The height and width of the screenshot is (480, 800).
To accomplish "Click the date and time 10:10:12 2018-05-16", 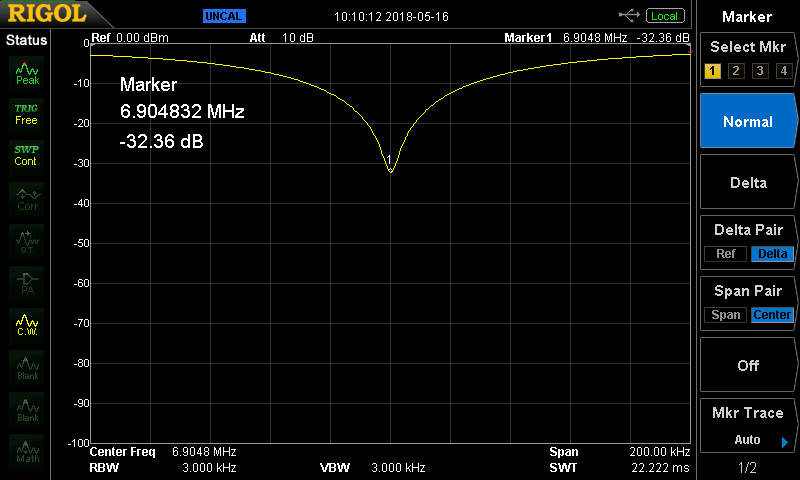I will 391,17.
